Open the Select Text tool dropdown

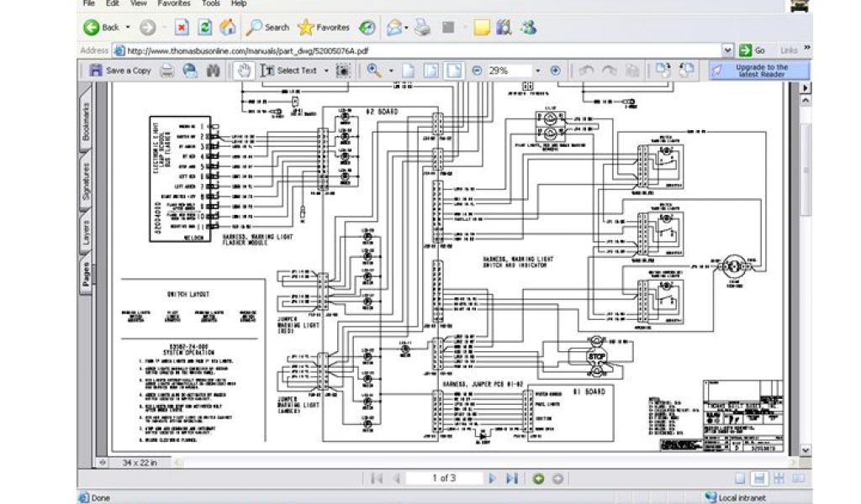[325, 71]
